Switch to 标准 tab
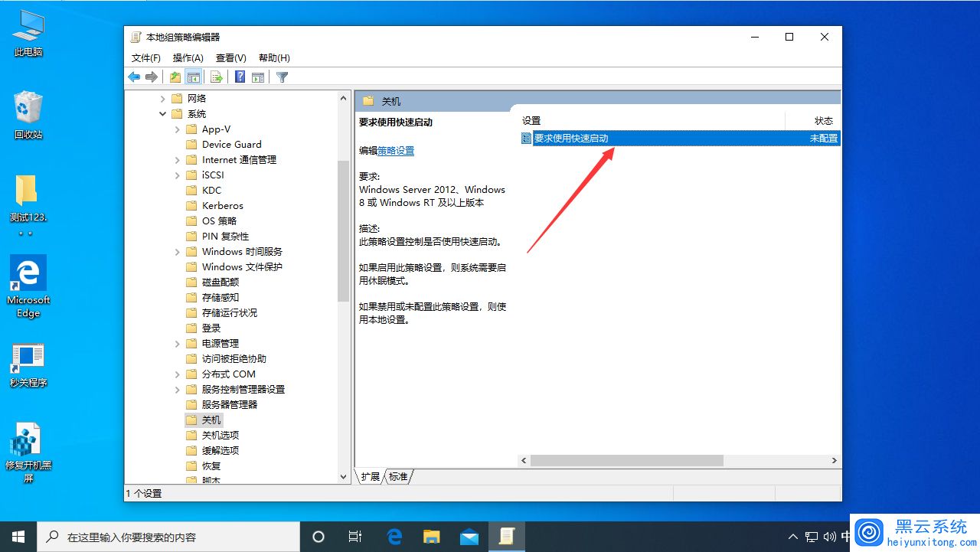The image size is (980, 552). coord(398,476)
